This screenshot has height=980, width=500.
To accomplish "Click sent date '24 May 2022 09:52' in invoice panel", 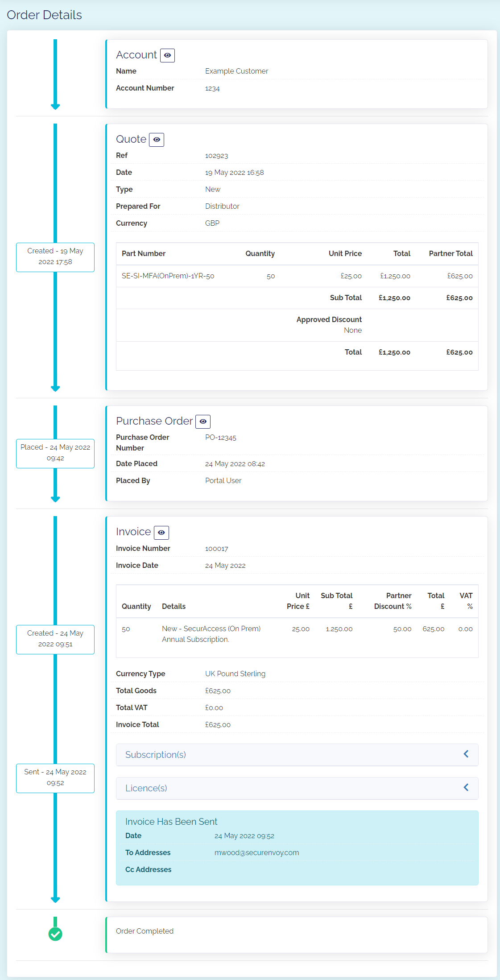I will [244, 836].
